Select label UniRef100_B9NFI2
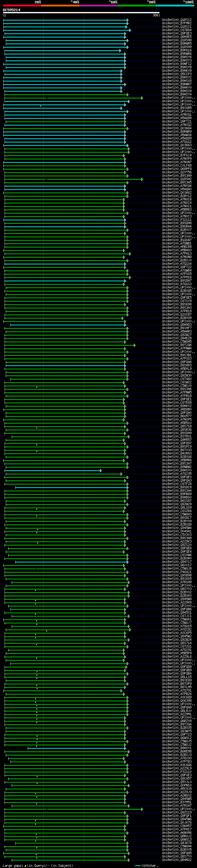 (177, 64)
